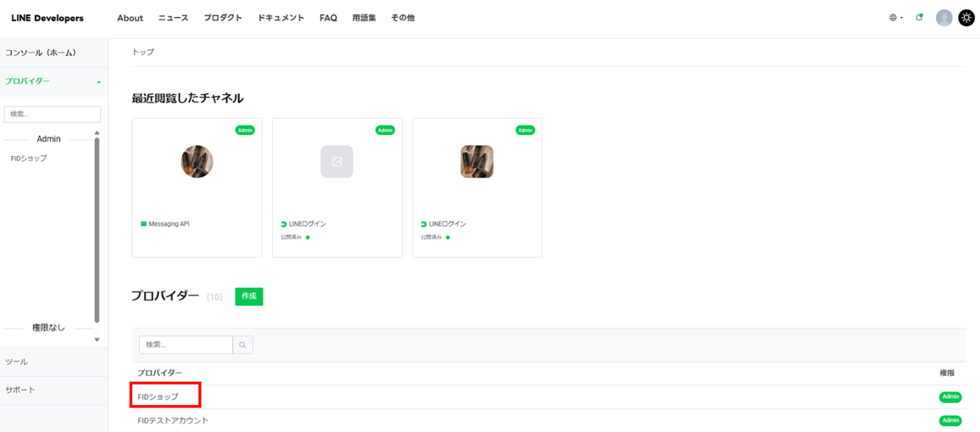Toggle dark mode with the sun icon
980x432 pixels.
pos(966,18)
